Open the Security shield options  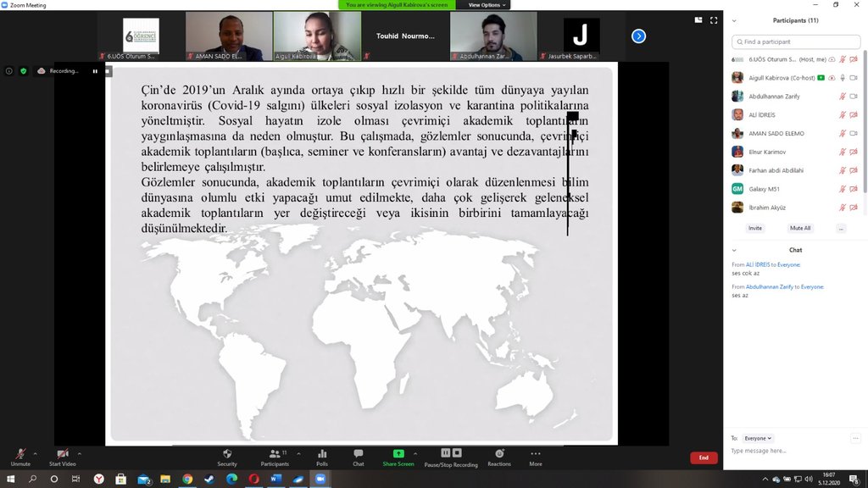click(x=226, y=455)
